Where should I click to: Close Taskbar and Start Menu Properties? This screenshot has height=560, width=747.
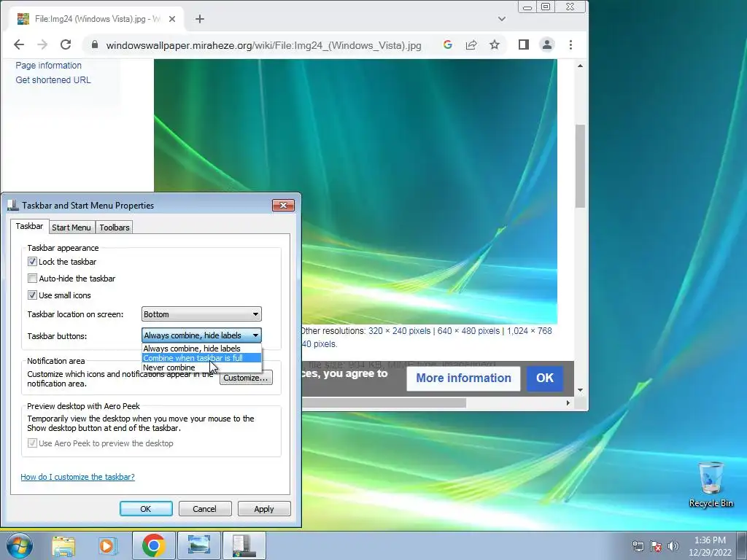tap(284, 205)
